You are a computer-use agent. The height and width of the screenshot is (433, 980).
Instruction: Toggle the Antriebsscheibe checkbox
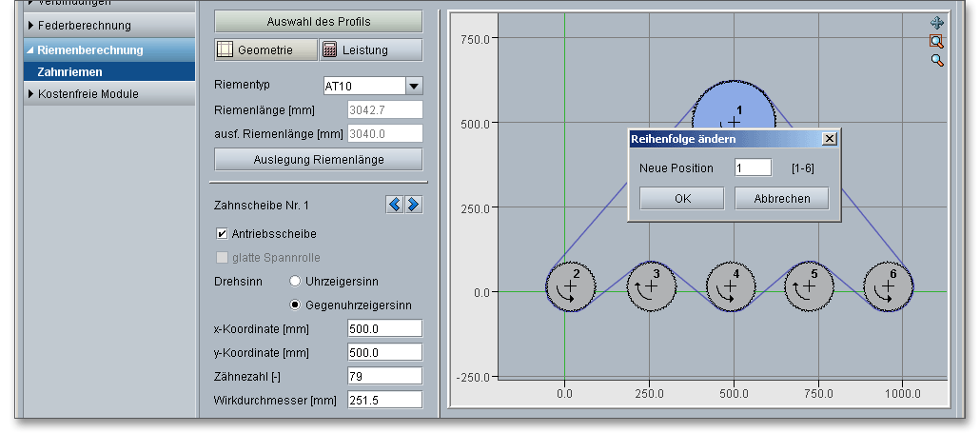(222, 233)
